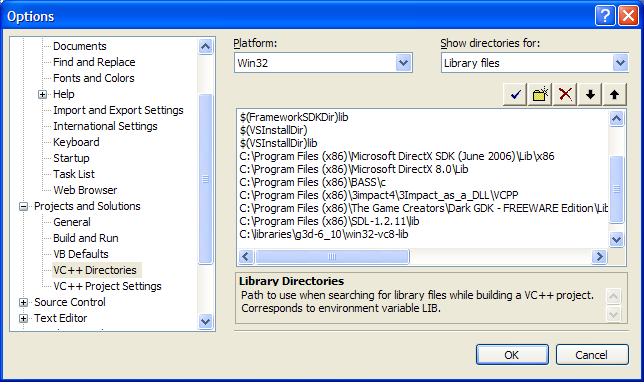Click the red X Delete icon
644x382 pixels.
pyautogui.click(x=565, y=95)
